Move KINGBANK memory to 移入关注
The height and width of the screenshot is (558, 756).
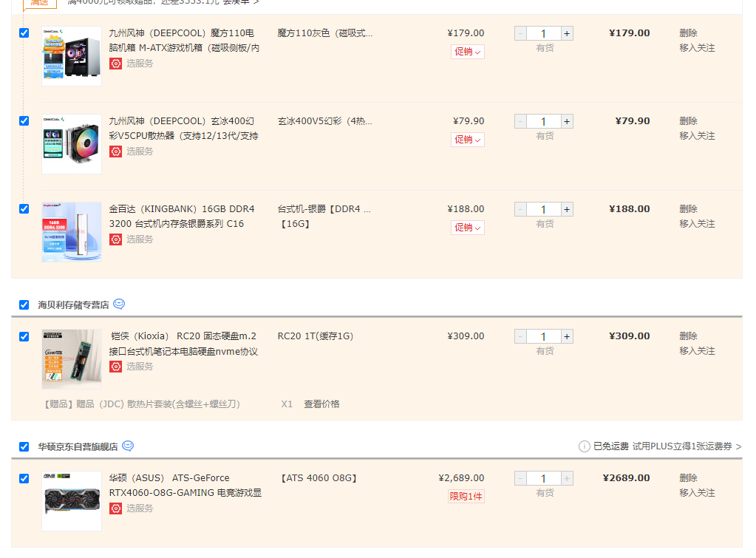[x=697, y=224]
